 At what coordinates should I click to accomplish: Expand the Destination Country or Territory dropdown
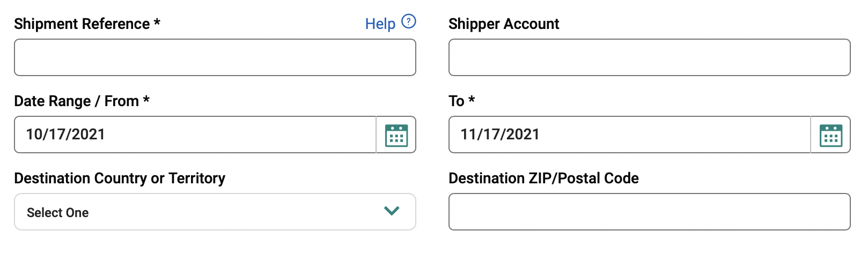click(215, 212)
